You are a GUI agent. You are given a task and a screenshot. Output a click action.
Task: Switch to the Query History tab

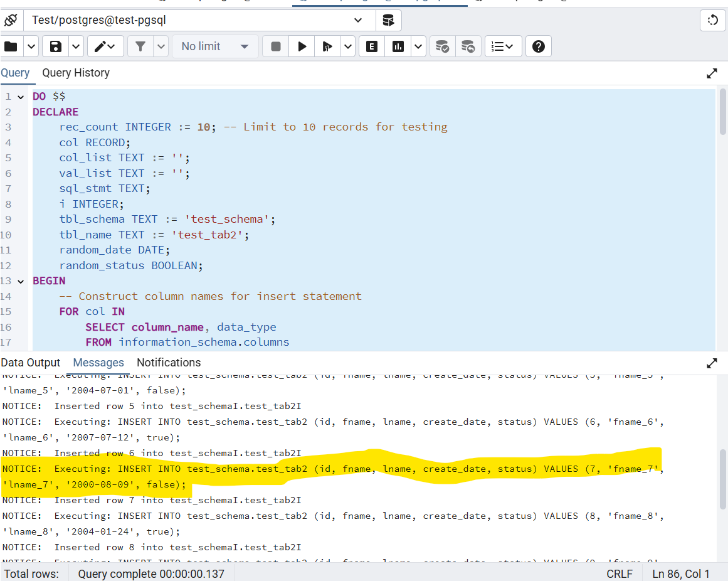tap(76, 73)
